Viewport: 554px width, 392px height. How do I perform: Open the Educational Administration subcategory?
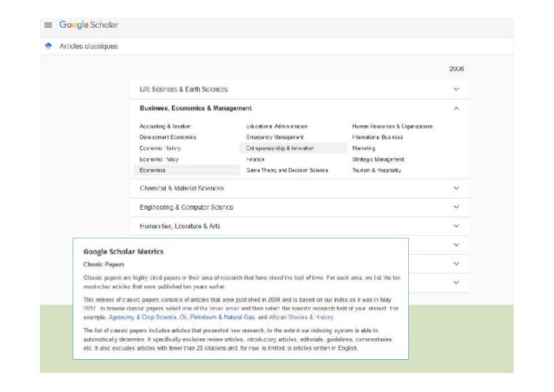tap(277, 127)
